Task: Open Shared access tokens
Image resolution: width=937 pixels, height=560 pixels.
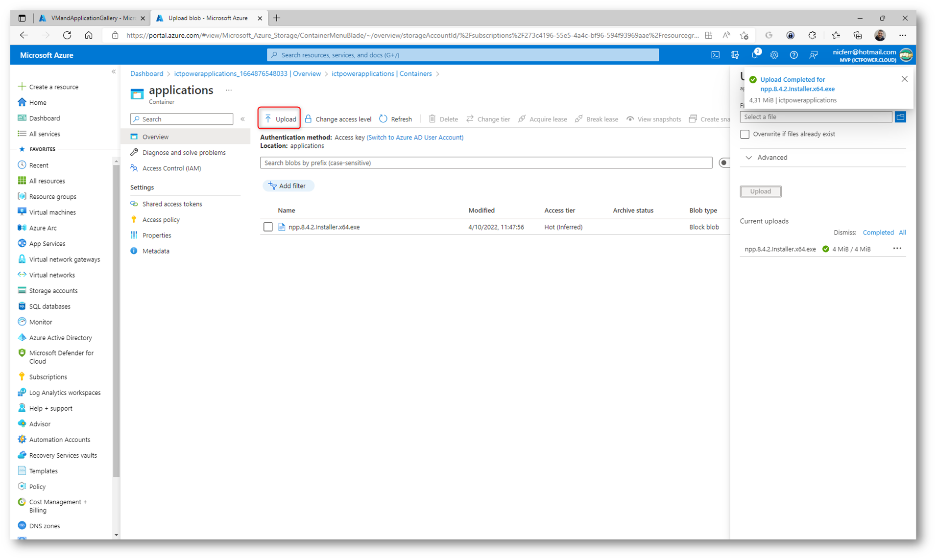Action: tap(172, 204)
